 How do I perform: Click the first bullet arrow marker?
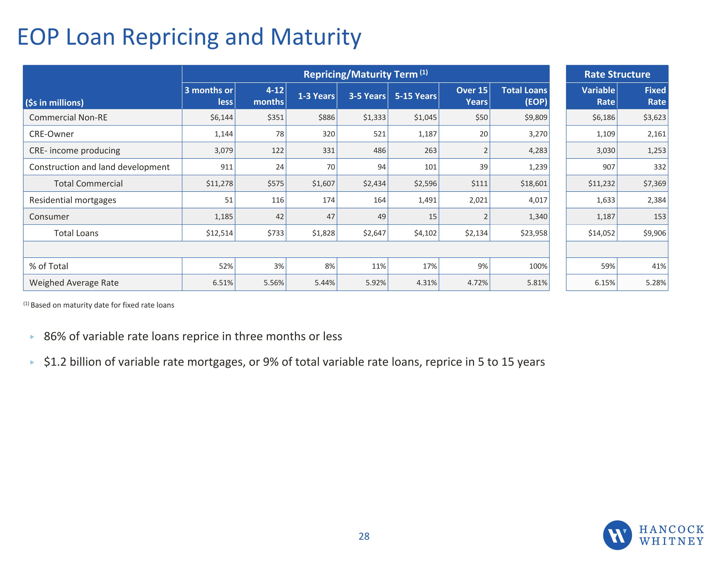point(32,337)
